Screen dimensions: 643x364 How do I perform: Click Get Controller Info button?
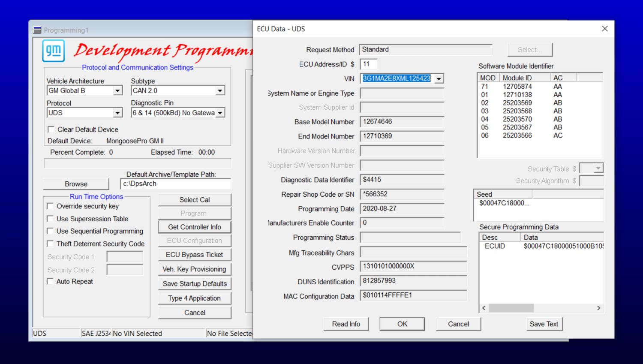pos(195,227)
